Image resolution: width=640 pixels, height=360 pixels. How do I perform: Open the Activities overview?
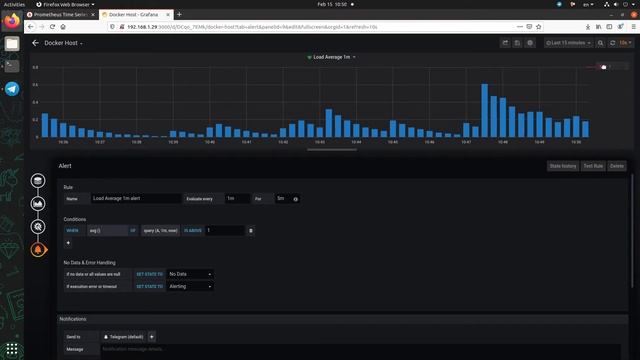click(14, 4)
